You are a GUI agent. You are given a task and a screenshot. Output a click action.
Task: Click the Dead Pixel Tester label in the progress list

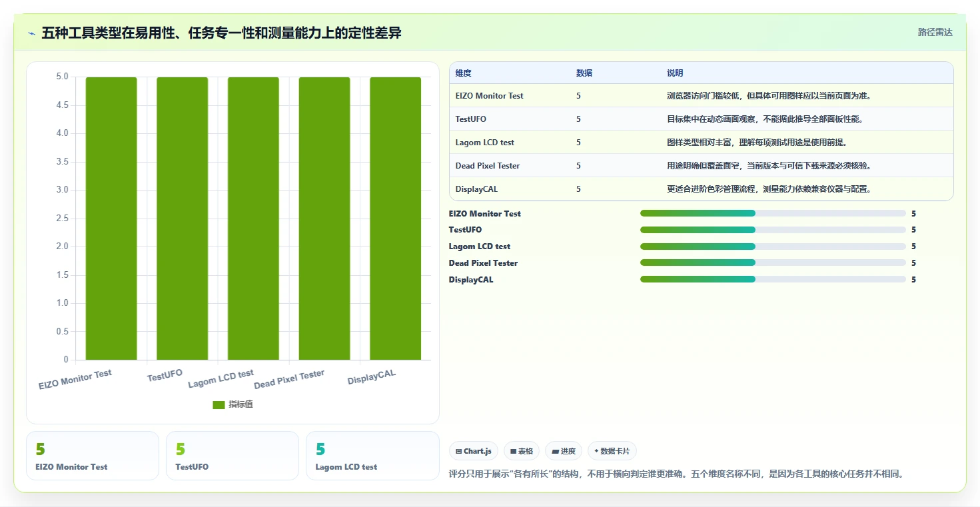click(x=483, y=263)
